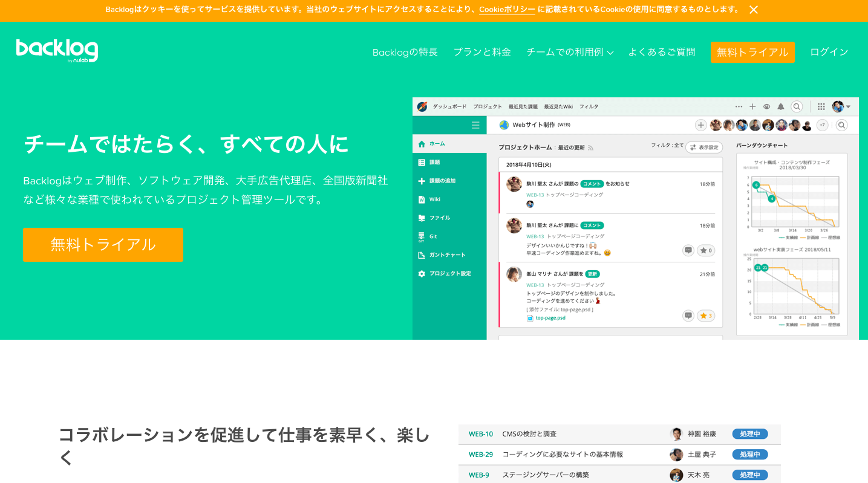Image resolution: width=868 pixels, height=483 pixels.
Task: Select ホーム in project sidebar
Action: [x=449, y=144]
